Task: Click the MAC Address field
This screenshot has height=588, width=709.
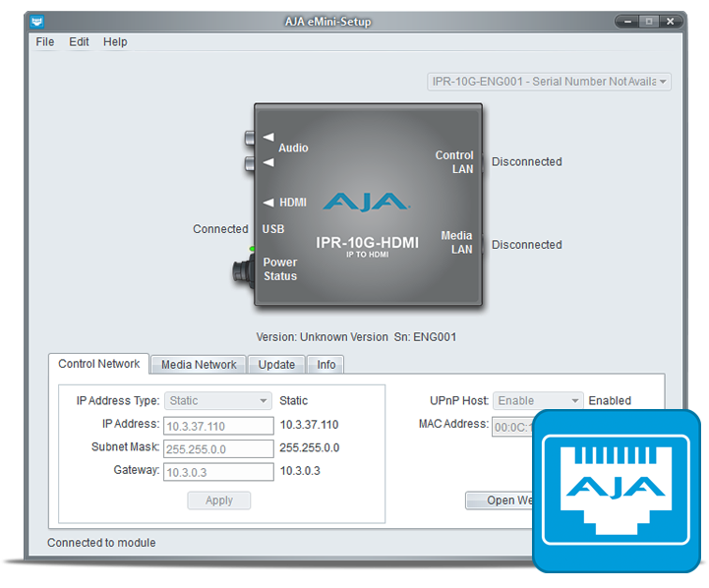Action: coord(512,427)
